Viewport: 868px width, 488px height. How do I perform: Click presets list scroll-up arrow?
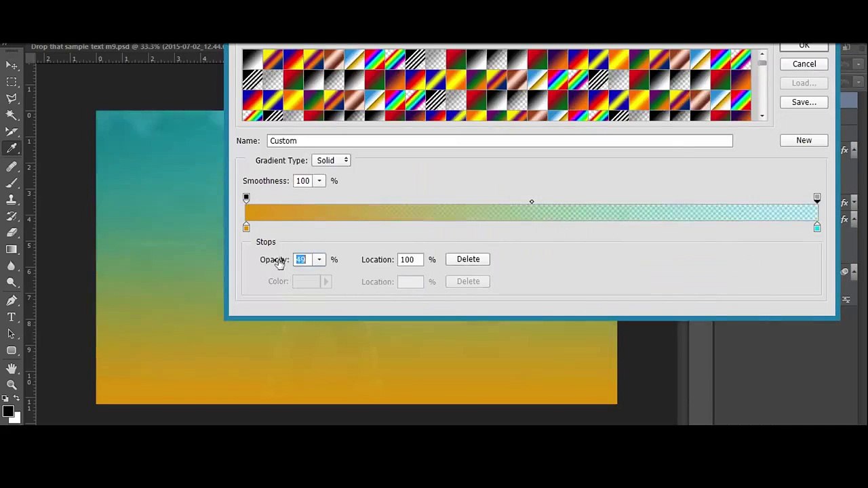coord(762,54)
